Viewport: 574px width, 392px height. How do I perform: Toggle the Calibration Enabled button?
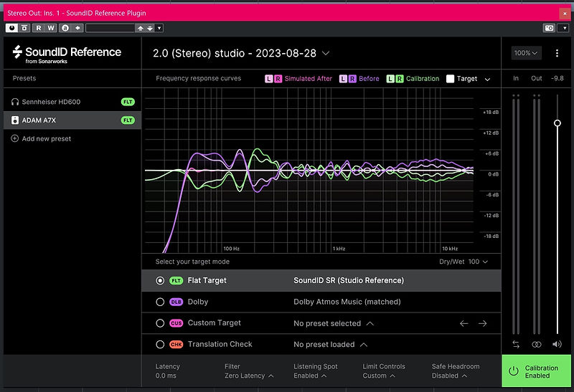(x=536, y=371)
